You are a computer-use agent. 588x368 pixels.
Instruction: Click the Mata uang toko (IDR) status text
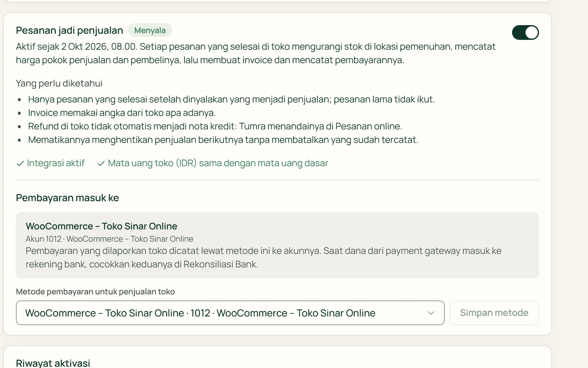click(x=218, y=163)
